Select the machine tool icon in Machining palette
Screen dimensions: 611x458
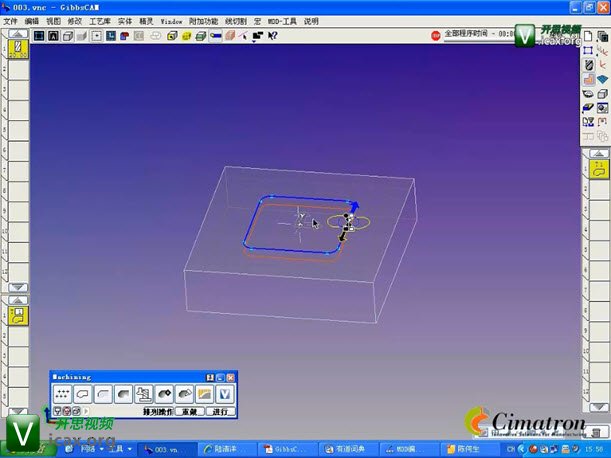[x=144, y=394]
